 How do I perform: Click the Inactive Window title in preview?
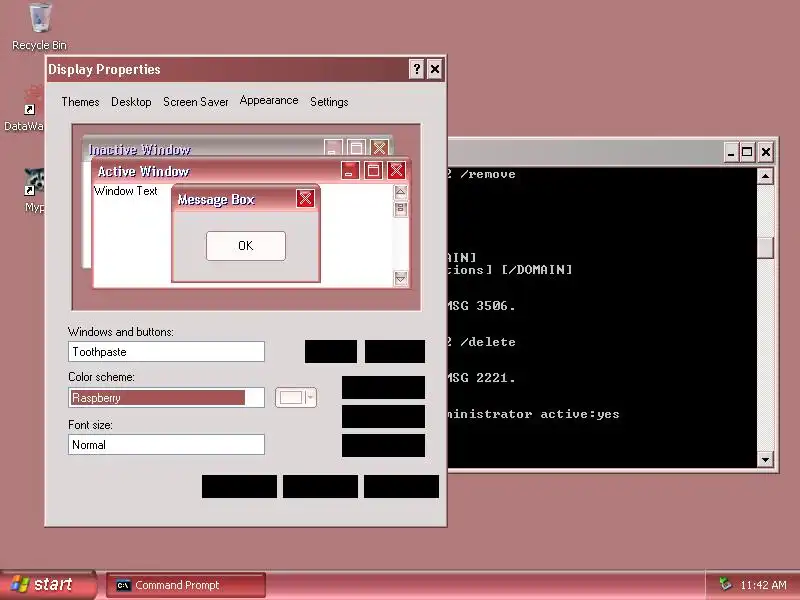click(139, 149)
